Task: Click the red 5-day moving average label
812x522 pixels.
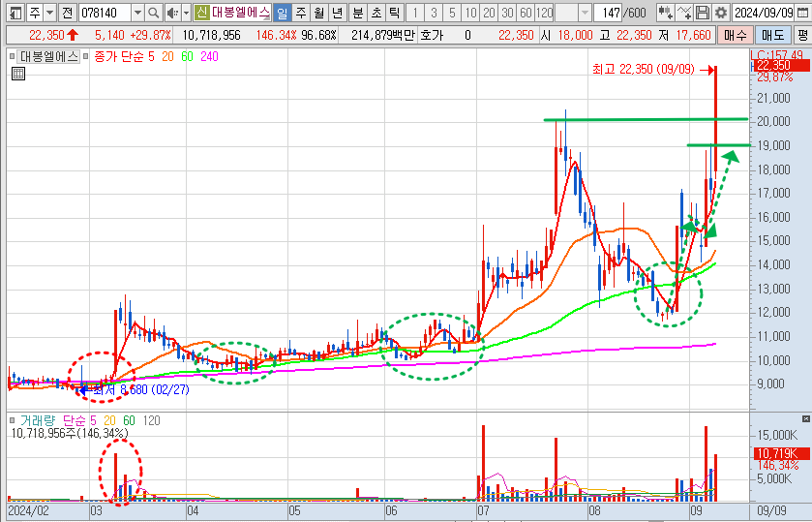Action: pyautogui.click(x=151, y=56)
